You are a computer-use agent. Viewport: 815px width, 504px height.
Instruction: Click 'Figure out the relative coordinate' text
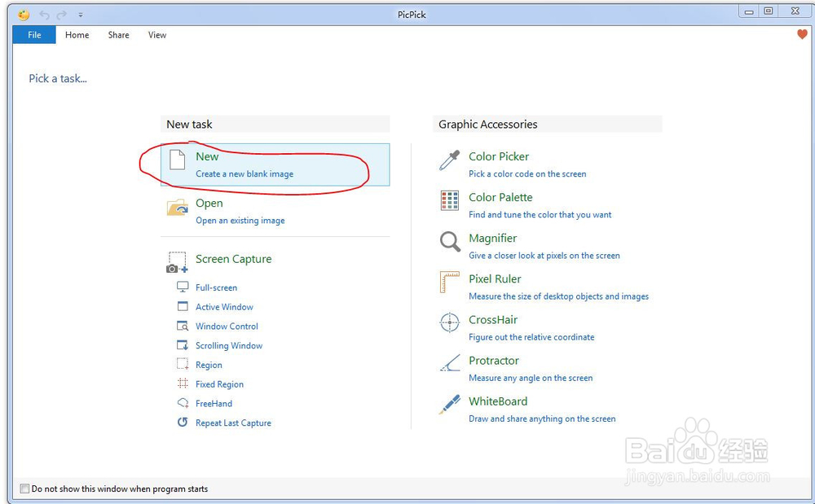point(531,337)
